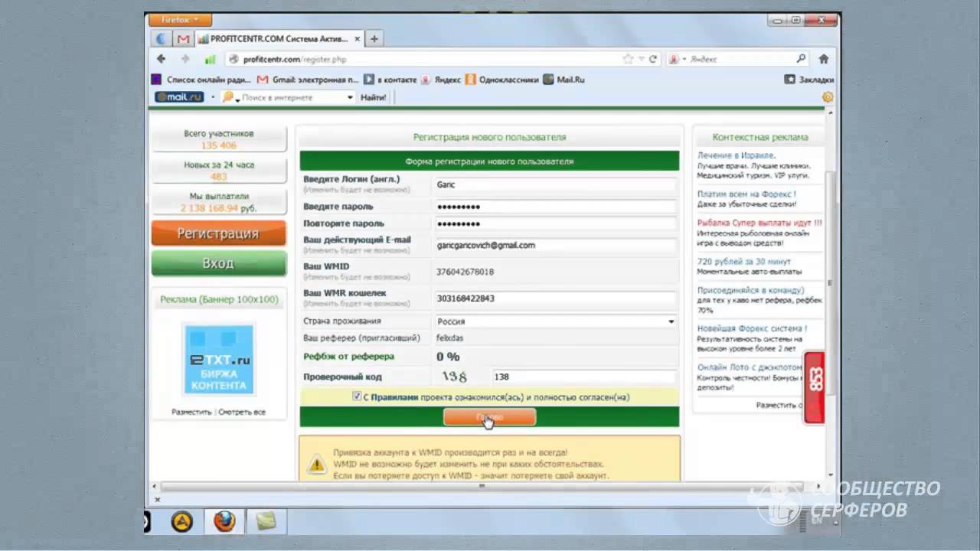Open the 'Страна проживания' dropdown showing Россия
The width and height of the screenshot is (980, 551).
(556, 321)
